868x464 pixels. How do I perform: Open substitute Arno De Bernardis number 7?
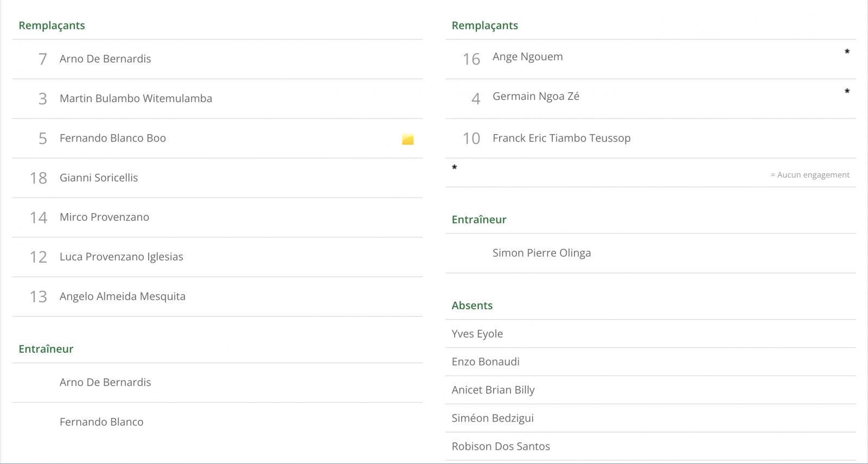click(105, 59)
